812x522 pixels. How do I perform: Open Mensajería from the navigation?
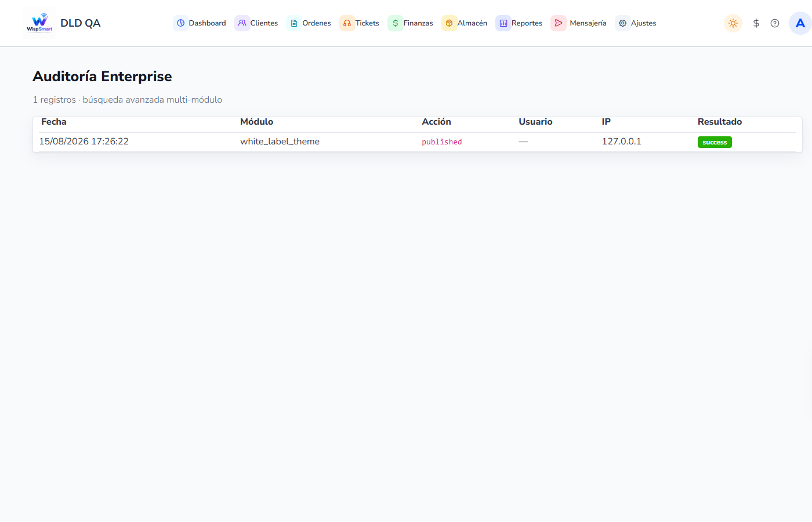[588, 23]
